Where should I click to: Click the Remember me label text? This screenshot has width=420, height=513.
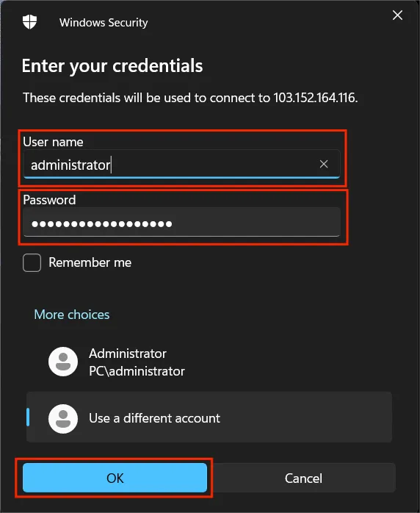[x=90, y=262]
